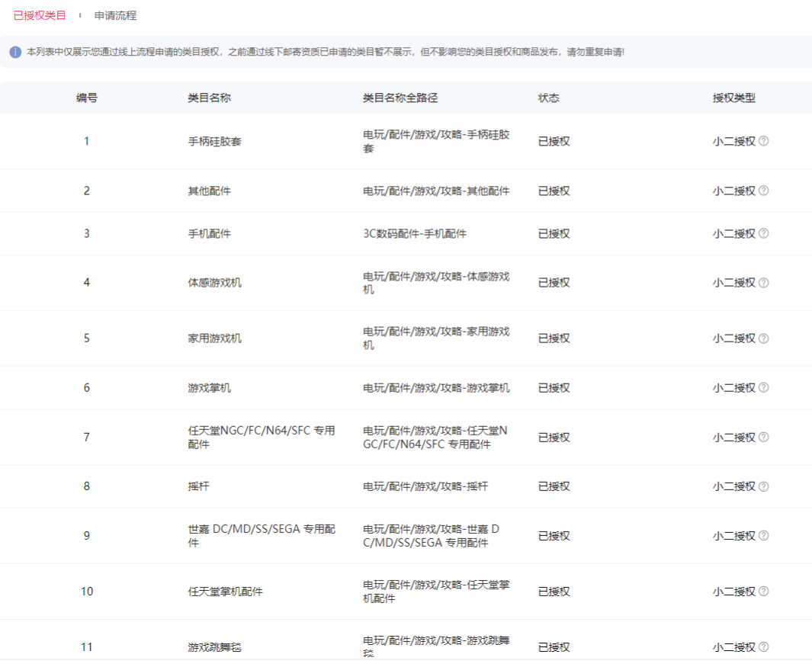Image resolution: width=812 pixels, height=664 pixels.
Task: Click 世嘉 DC/MD/SS/SEGA 专用配件 category name
Action: point(261,536)
